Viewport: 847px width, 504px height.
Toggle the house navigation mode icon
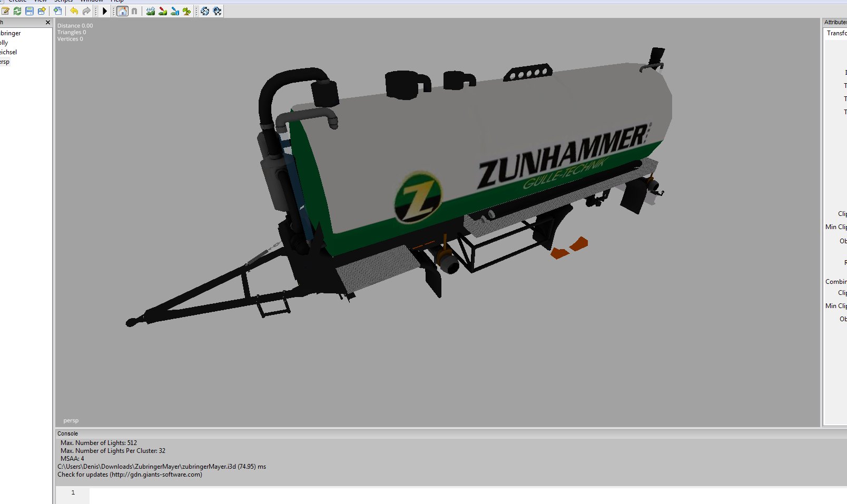click(x=122, y=11)
